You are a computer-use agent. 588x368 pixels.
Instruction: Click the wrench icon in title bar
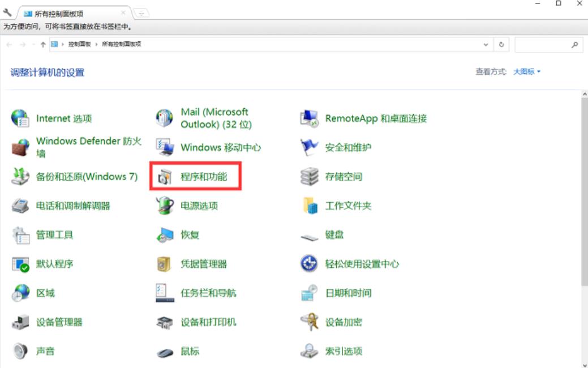tap(7, 12)
